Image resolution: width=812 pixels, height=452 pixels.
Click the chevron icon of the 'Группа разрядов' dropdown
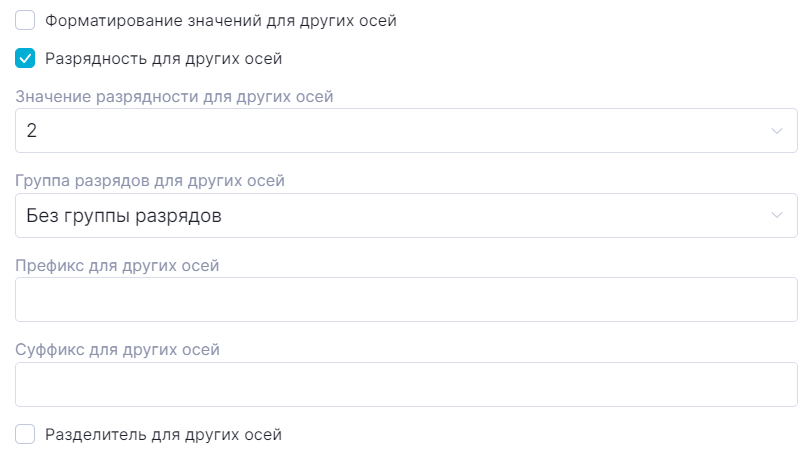[x=777, y=215]
